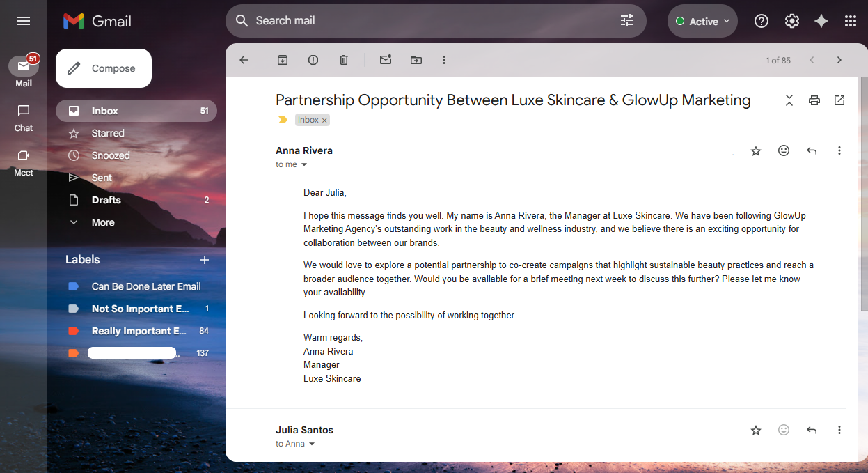Delete this conversation with trash icon
Viewport: 868px width, 473px height.
tap(344, 60)
